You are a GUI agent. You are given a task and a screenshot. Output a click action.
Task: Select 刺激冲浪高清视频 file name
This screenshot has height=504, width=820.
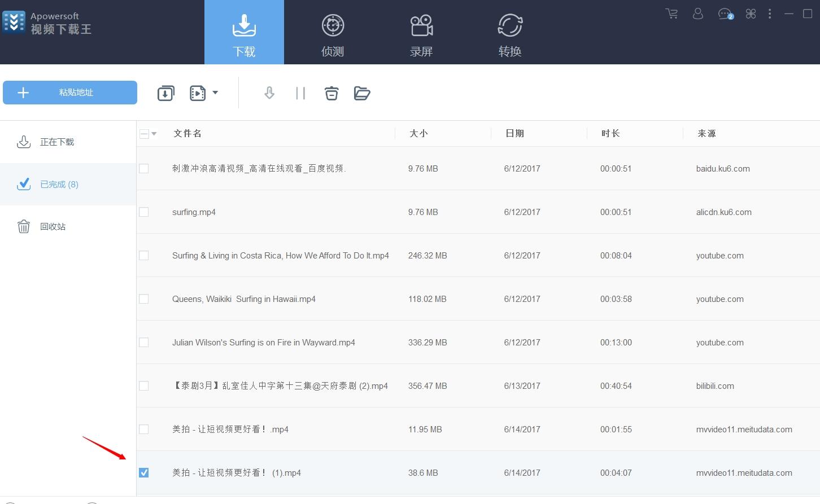[259, 169]
